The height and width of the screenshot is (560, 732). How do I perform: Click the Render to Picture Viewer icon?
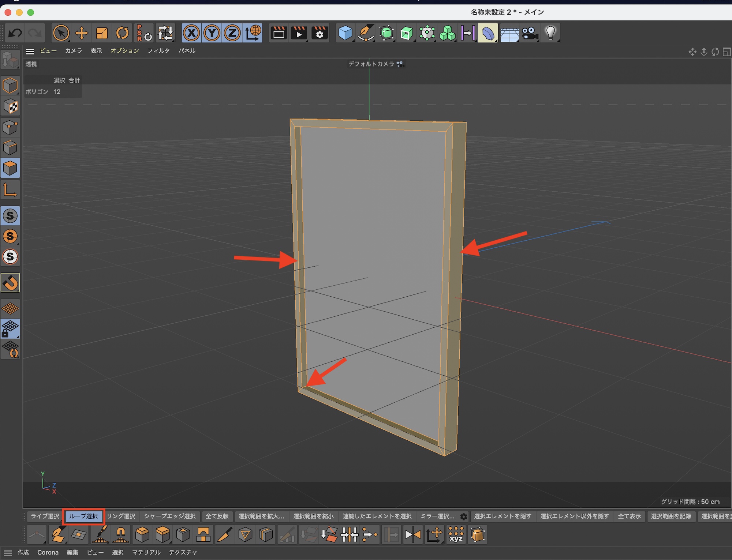(x=299, y=33)
